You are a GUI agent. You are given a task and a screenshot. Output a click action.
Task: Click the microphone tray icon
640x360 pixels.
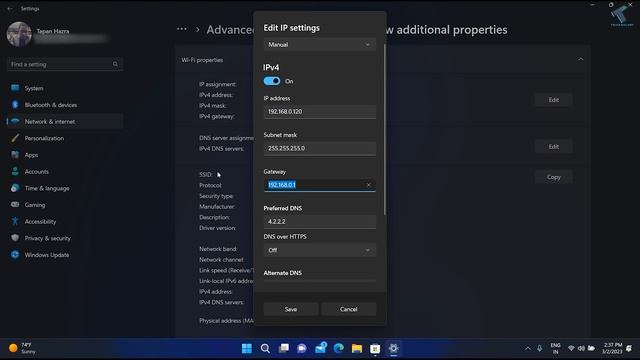point(540,348)
